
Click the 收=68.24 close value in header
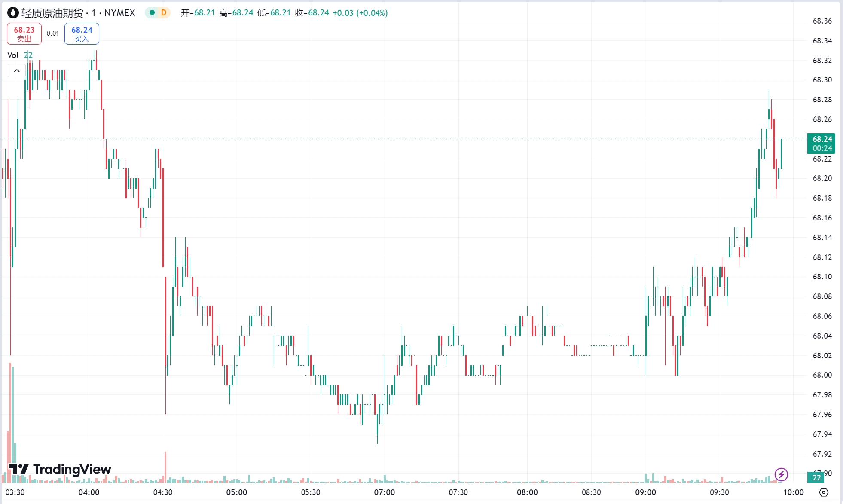312,13
